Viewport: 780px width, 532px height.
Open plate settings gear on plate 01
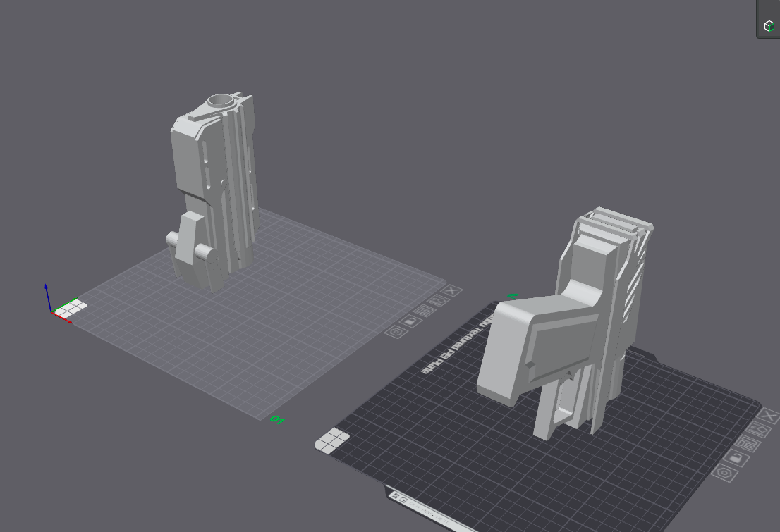[x=396, y=332]
